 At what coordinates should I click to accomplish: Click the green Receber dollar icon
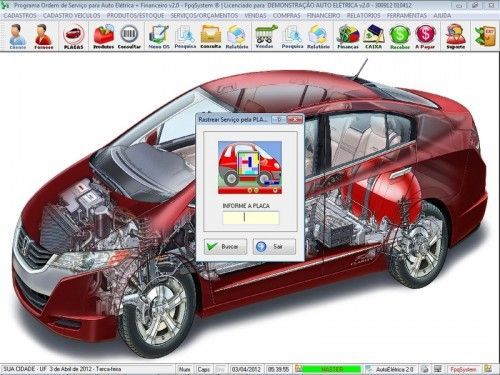click(x=400, y=37)
